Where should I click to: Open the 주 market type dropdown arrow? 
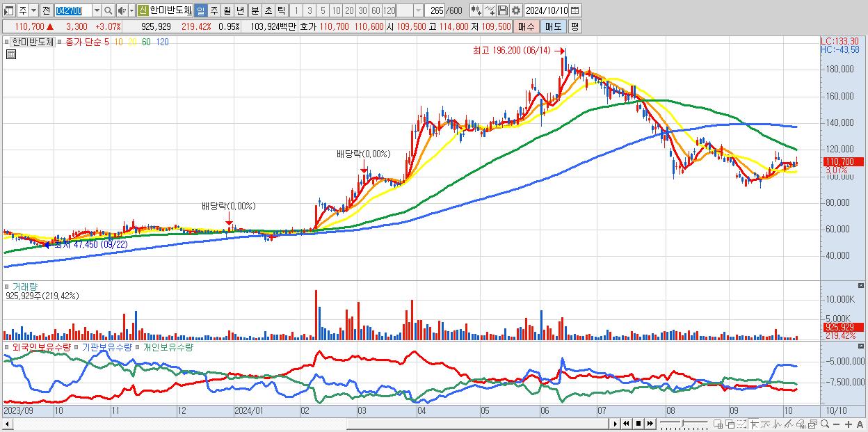(x=33, y=10)
